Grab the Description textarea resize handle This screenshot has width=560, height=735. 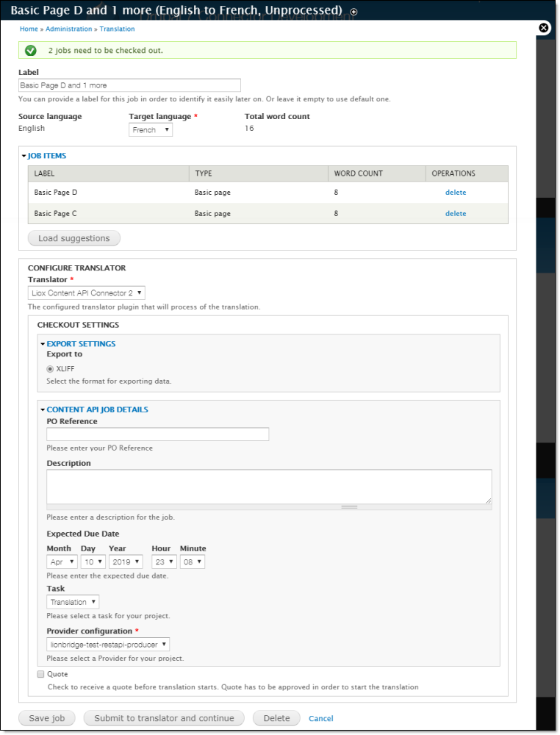[x=349, y=507]
